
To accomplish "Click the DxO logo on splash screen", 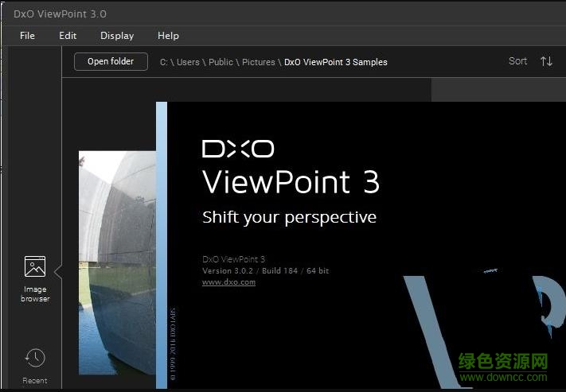I will coord(238,149).
